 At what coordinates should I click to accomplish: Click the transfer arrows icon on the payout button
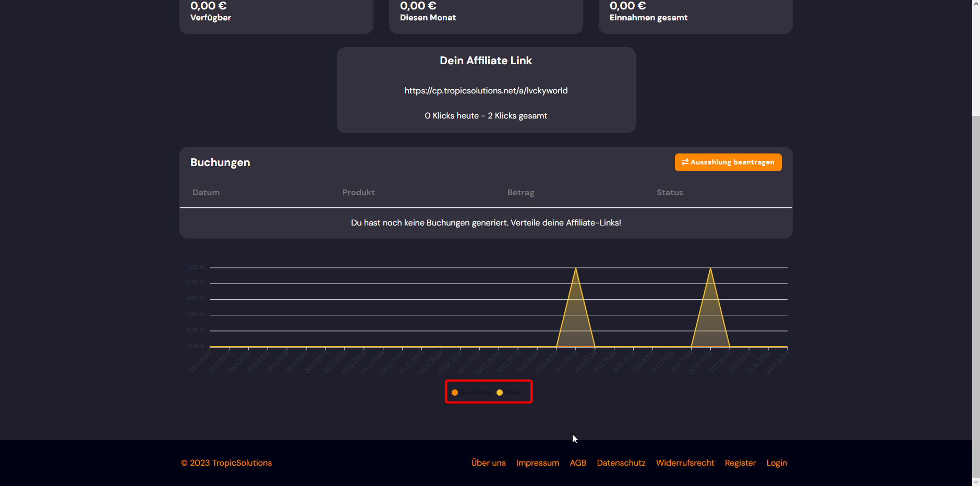click(685, 162)
